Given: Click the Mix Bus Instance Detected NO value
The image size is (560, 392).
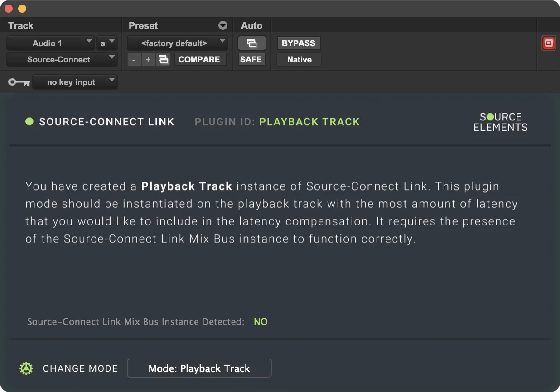Looking at the screenshot, I should pyautogui.click(x=261, y=322).
